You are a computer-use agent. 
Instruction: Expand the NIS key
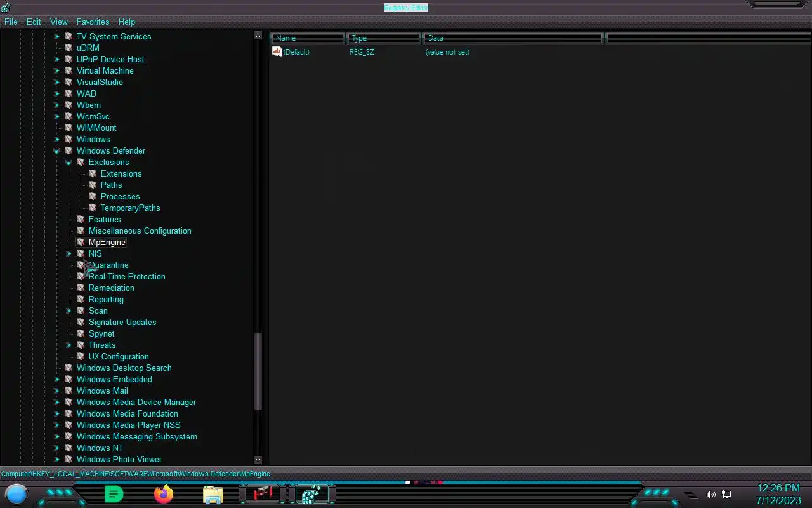pyautogui.click(x=69, y=254)
